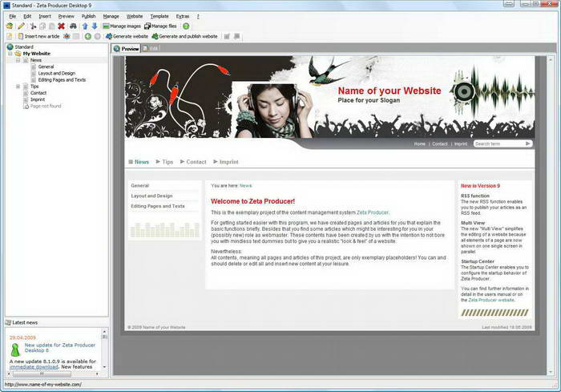
Task: Select Imprint page in the tree
Action: 38,99
